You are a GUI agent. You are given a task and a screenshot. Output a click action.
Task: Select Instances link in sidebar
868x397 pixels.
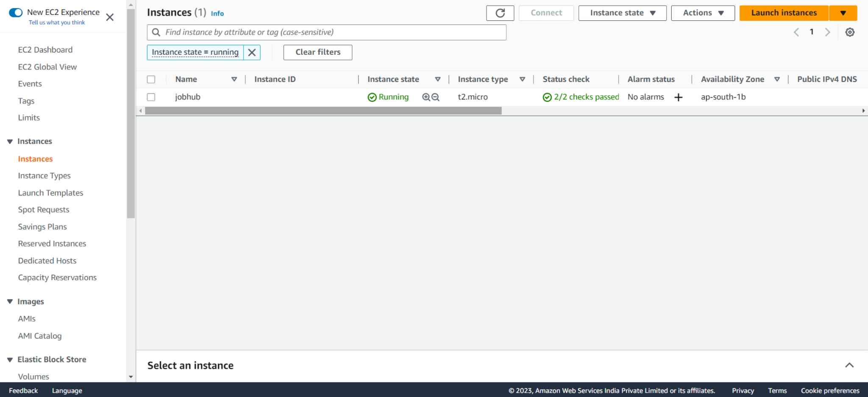[35, 159]
